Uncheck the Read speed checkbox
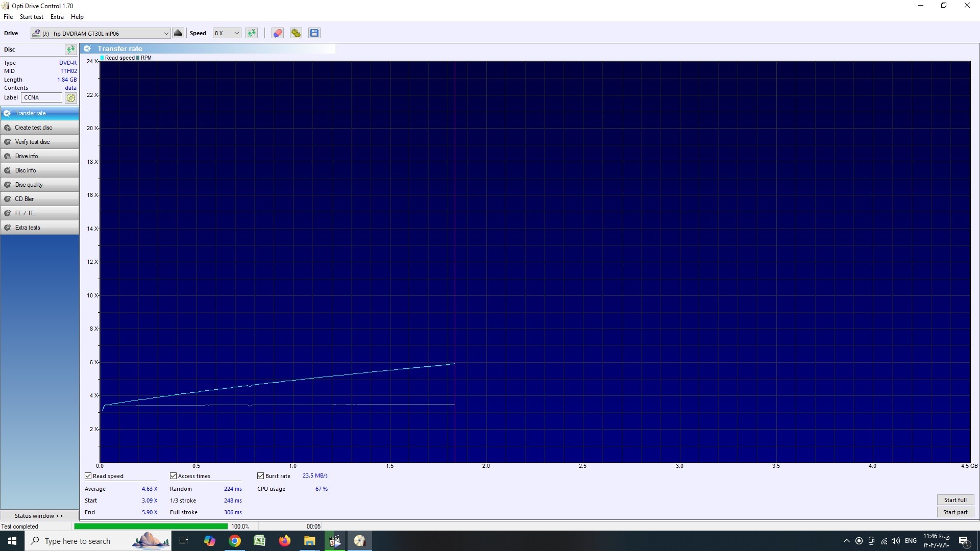This screenshot has height=551, width=980. (x=88, y=476)
